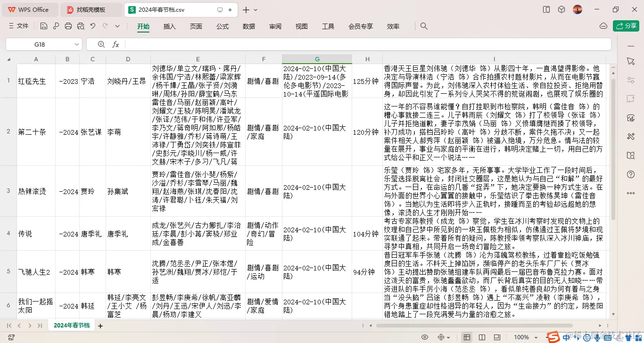Click the select-all corner triangle
The height and width of the screenshot is (343, 644).
[8, 59]
